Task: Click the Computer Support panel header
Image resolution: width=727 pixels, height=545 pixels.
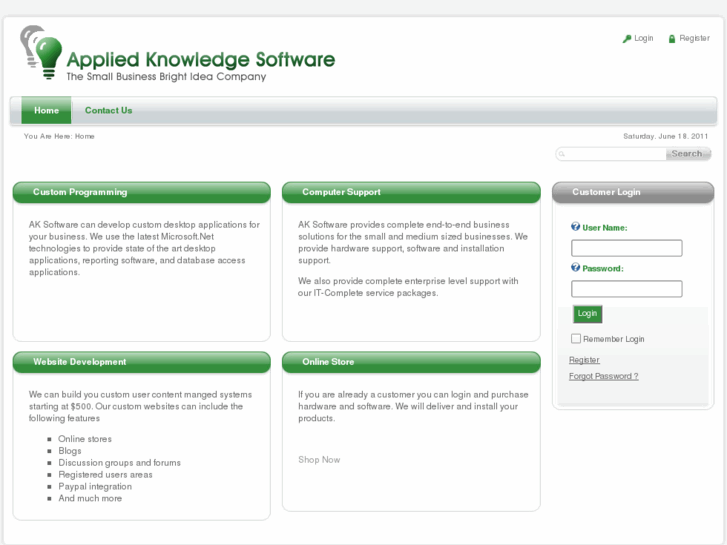Action: [411, 192]
